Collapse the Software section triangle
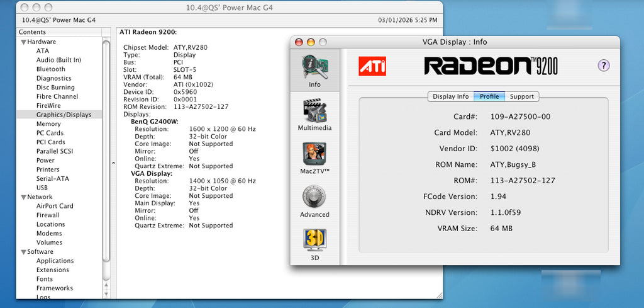 pos(23,252)
